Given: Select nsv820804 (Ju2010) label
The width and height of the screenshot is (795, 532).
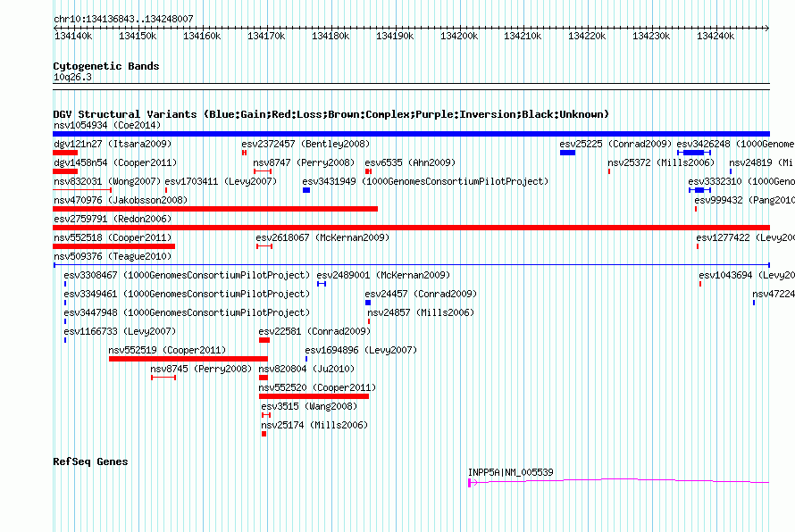Looking at the screenshot, I should (306, 369).
